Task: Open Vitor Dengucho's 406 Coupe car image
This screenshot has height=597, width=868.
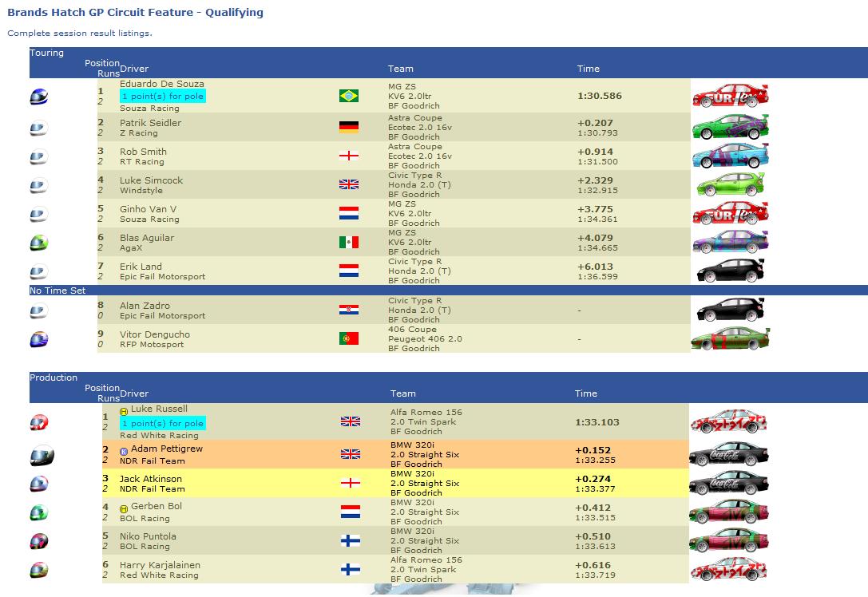Action: 731,338
